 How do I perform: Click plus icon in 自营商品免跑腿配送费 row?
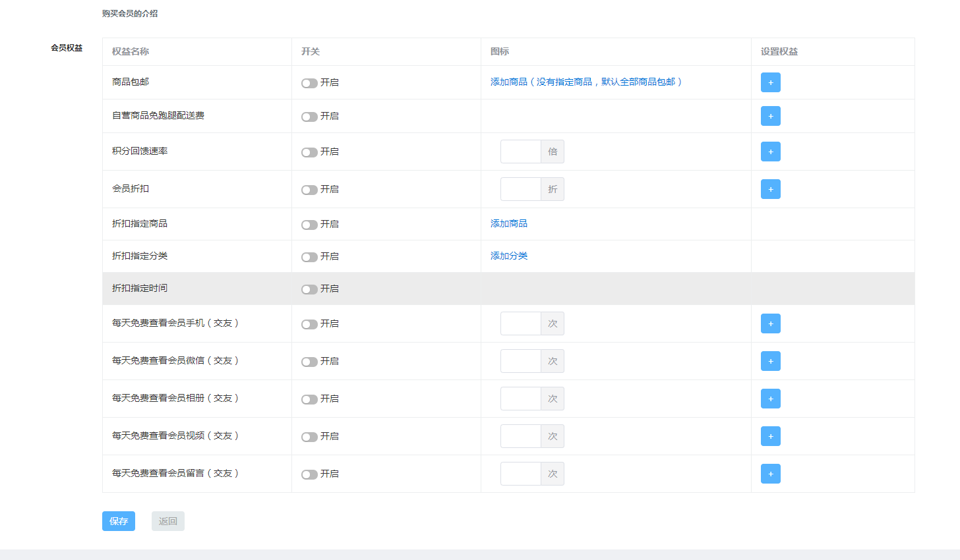(770, 116)
